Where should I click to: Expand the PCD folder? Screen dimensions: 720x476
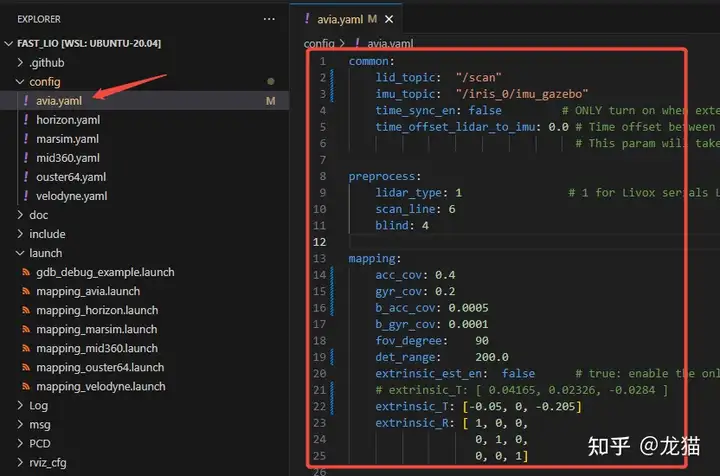click(20, 443)
